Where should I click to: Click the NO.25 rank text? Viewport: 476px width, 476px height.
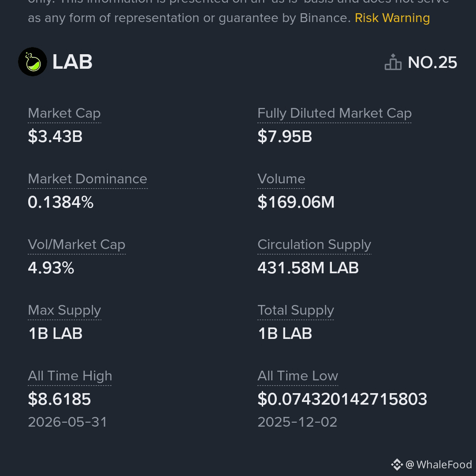[432, 63]
